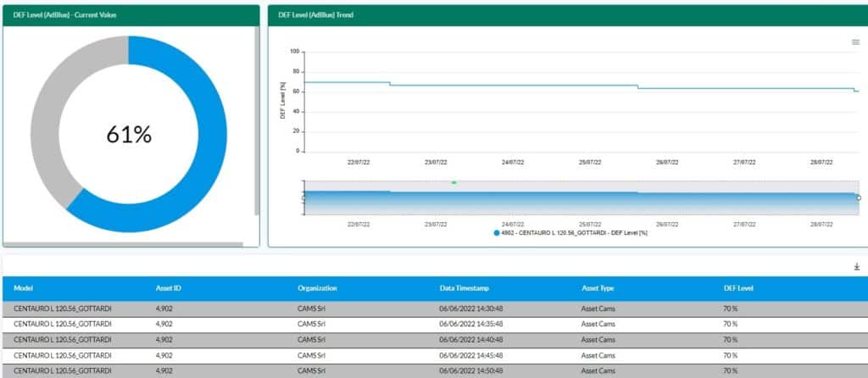Click the green marker in the chart navigator

(x=454, y=182)
